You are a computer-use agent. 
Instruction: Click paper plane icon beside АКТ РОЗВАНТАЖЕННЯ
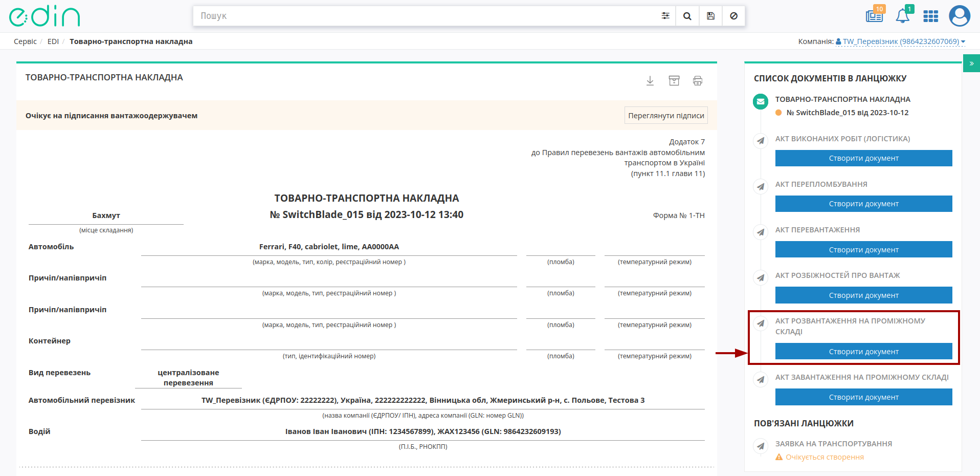tap(761, 323)
